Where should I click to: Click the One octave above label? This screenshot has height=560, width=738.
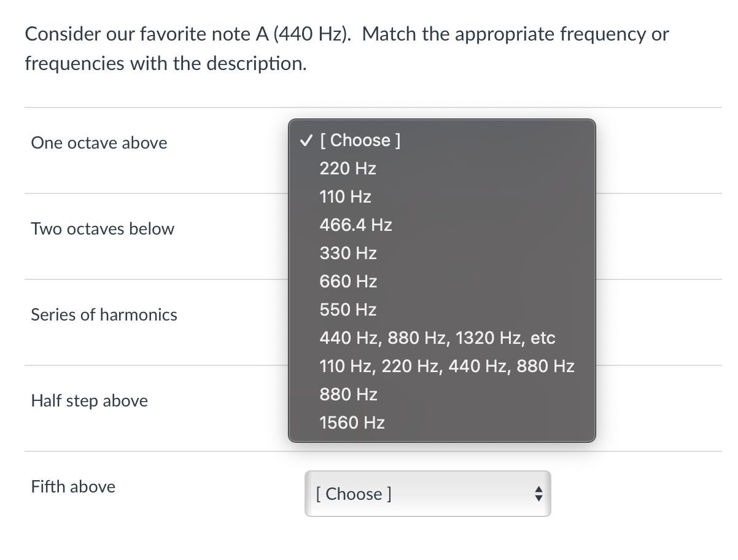click(99, 142)
